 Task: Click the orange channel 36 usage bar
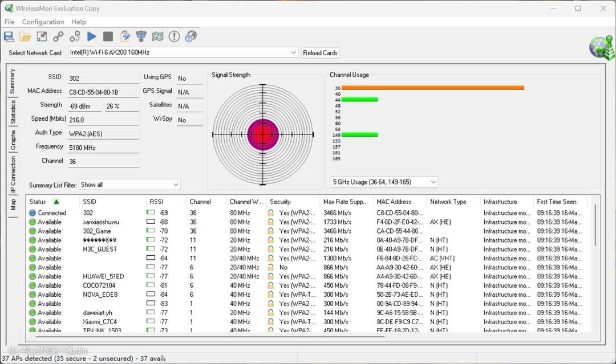(432, 88)
